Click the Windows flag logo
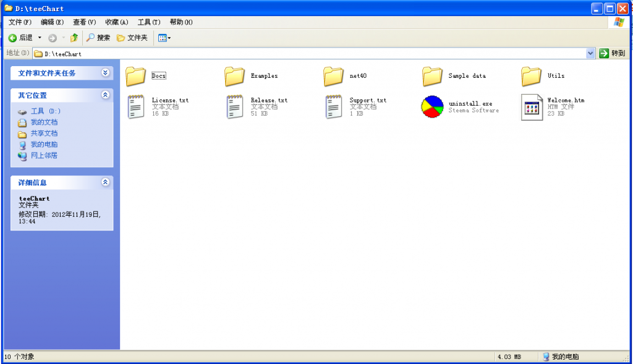 click(x=619, y=22)
